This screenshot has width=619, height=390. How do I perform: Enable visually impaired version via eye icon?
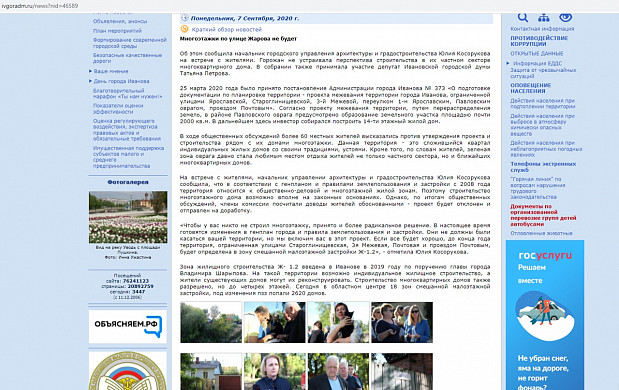[x=565, y=17]
